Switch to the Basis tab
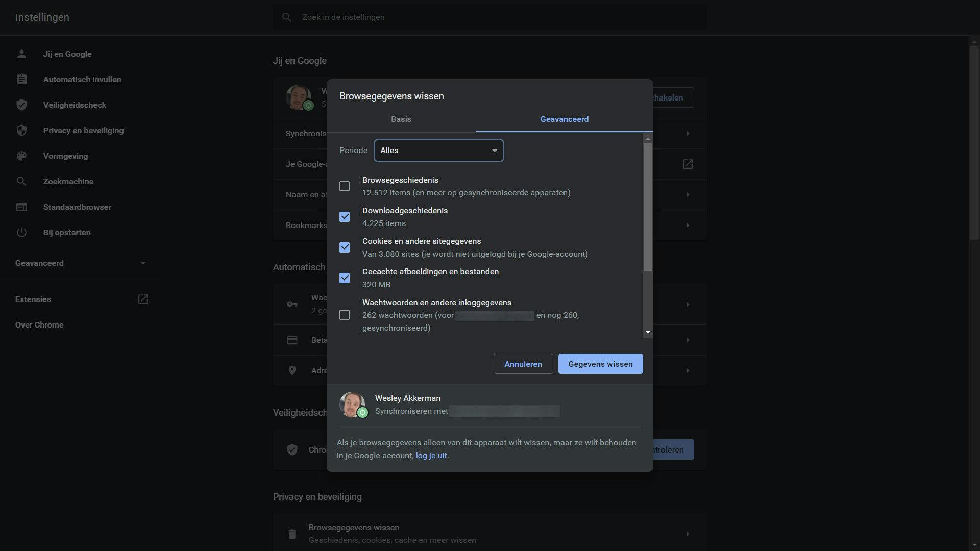Image resolution: width=980 pixels, height=551 pixels. point(401,119)
